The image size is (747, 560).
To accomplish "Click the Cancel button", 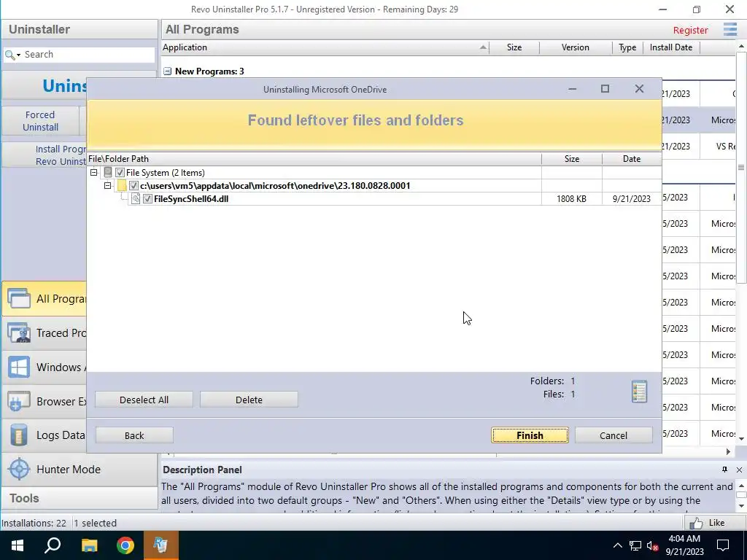I will (613, 435).
